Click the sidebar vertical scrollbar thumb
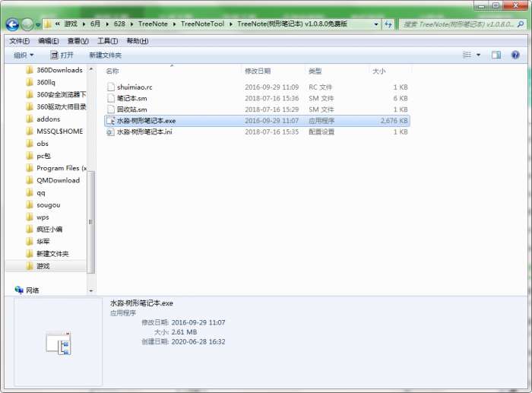 pos(90,222)
